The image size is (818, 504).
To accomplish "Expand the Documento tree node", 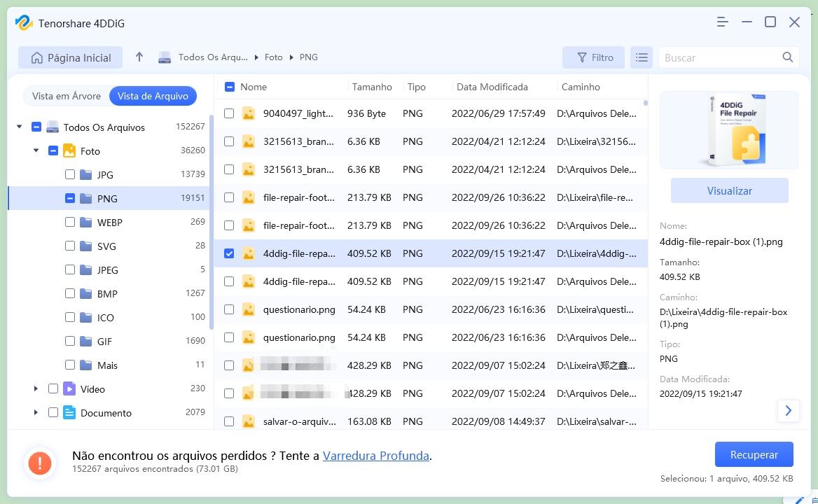I will [x=36, y=412].
